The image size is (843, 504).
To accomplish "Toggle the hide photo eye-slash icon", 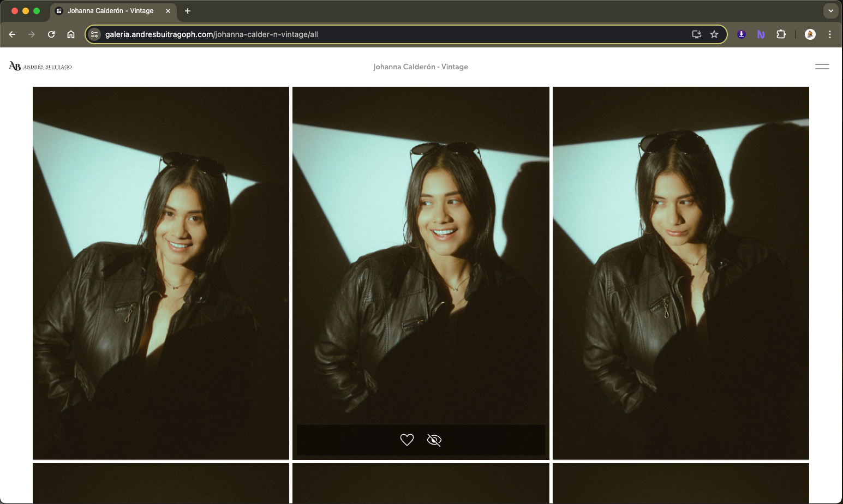I will (x=434, y=440).
